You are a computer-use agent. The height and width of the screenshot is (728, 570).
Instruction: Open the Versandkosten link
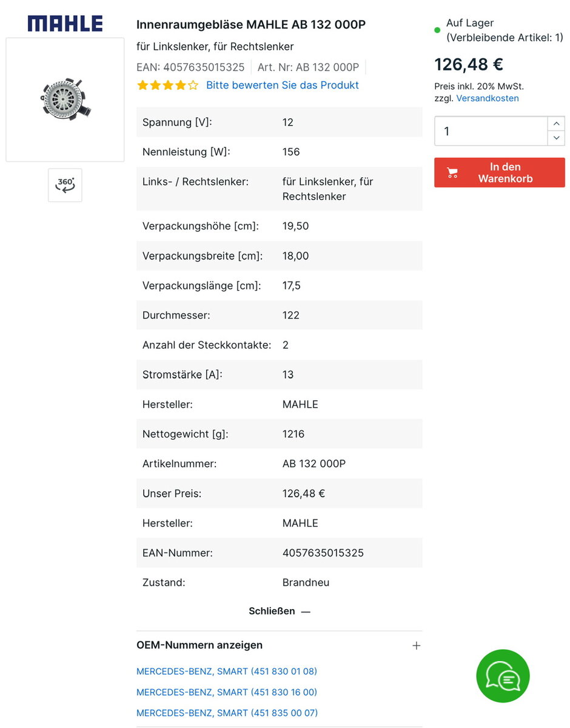(488, 98)
